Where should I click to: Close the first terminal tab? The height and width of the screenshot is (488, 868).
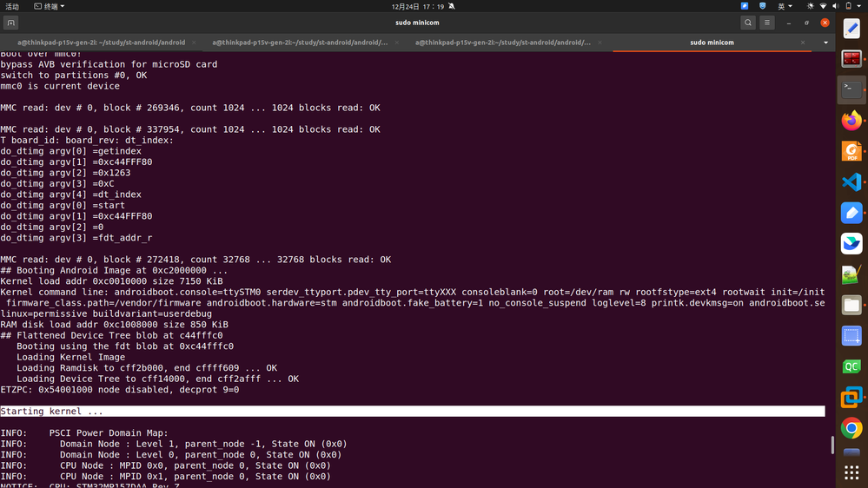tap(194, 43)
